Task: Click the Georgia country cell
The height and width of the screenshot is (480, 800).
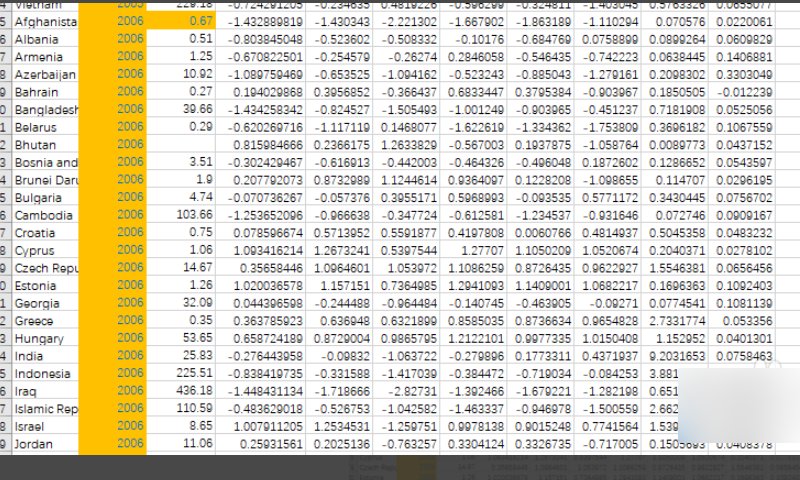Action: click(43, 303)
